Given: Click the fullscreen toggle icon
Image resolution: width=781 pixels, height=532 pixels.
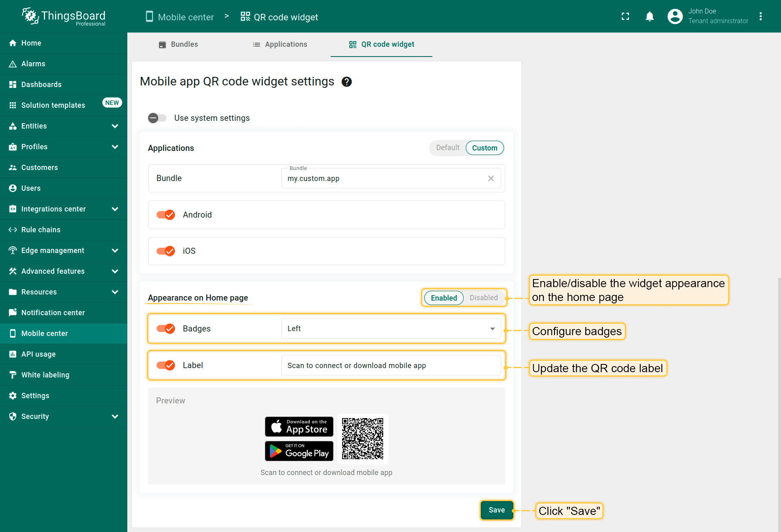Looking at the screenshot, I should tap(625, 16).
